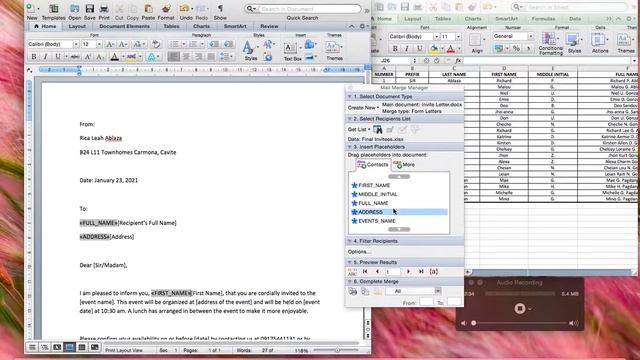Click the Word font color button
This screenshot has width=640, height=360.
tap(115, 57)
